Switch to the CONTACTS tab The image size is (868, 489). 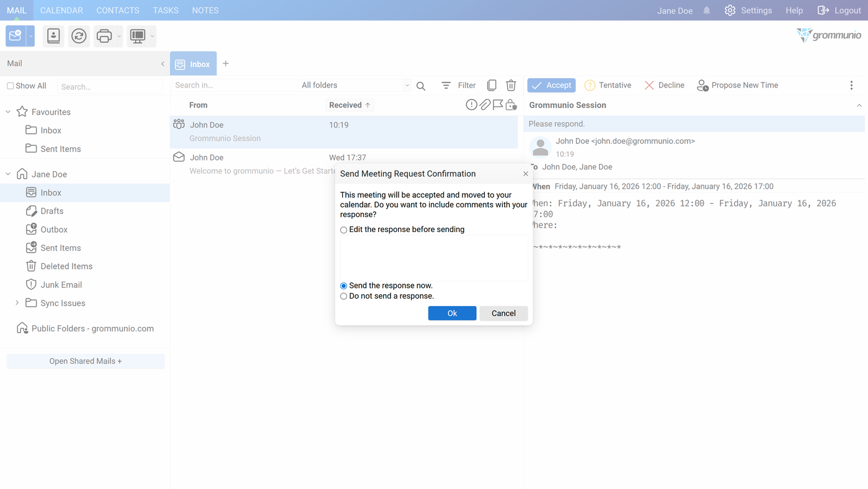coord(118,11)
